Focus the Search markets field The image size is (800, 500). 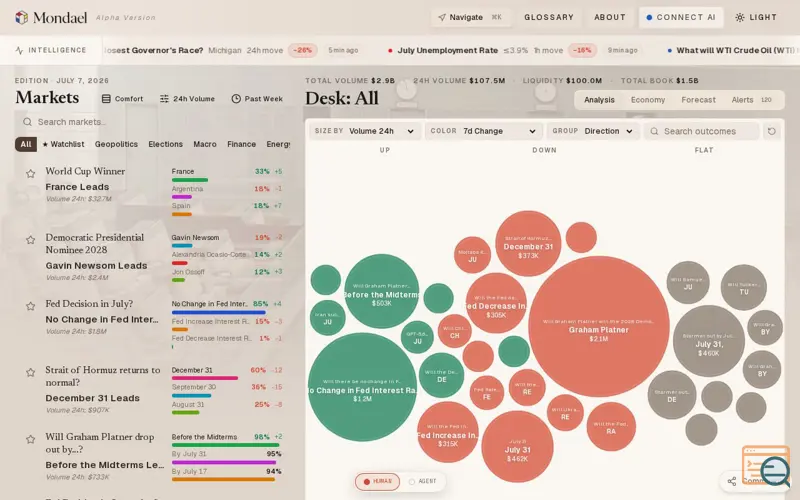153,122
